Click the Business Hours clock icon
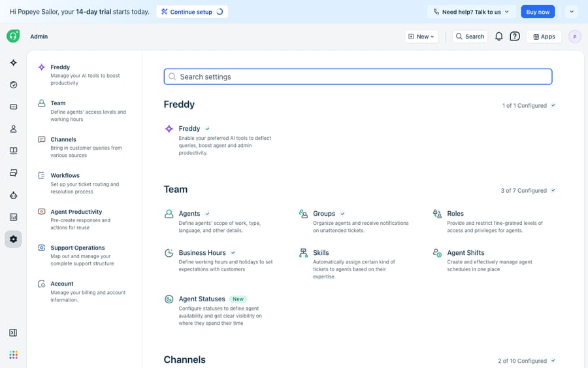 click(169, 253)
